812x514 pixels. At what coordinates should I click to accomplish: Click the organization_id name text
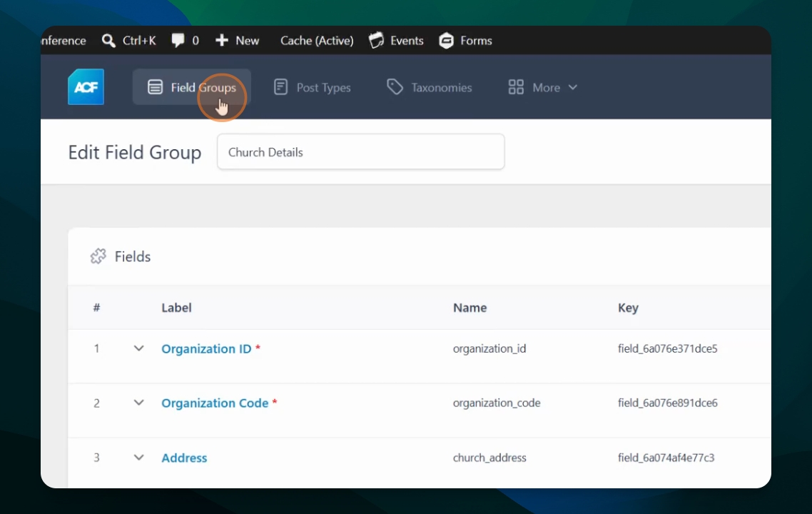(489, 348)
